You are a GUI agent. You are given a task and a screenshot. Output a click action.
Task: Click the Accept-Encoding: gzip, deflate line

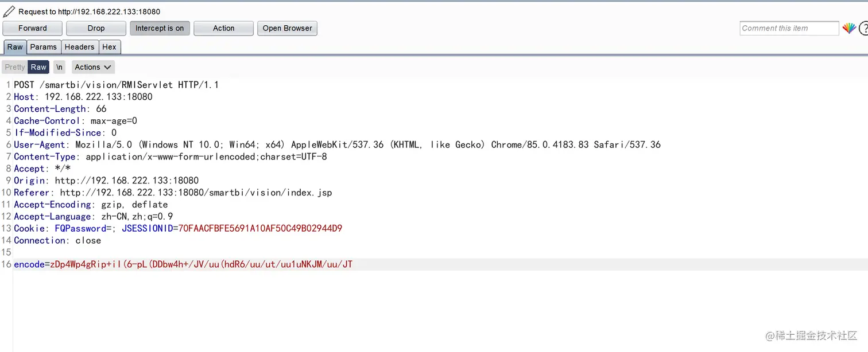click(x=91, y=205)
